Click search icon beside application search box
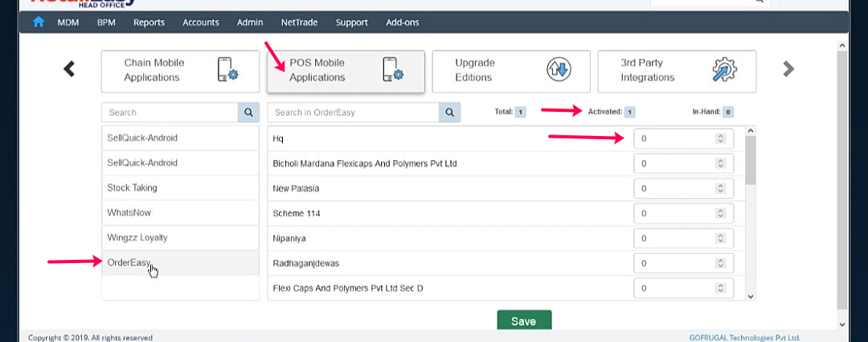 [248, 113]
